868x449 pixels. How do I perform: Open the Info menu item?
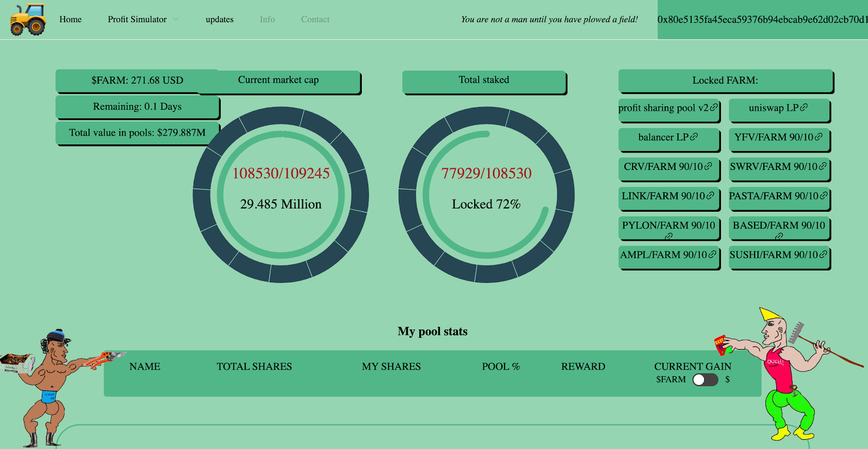coord(267,20)
